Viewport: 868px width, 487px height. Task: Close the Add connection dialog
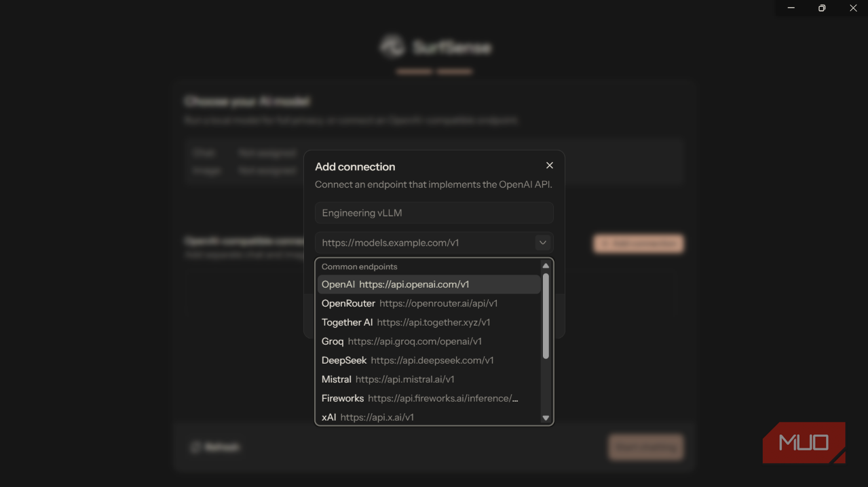pos(550,165)
